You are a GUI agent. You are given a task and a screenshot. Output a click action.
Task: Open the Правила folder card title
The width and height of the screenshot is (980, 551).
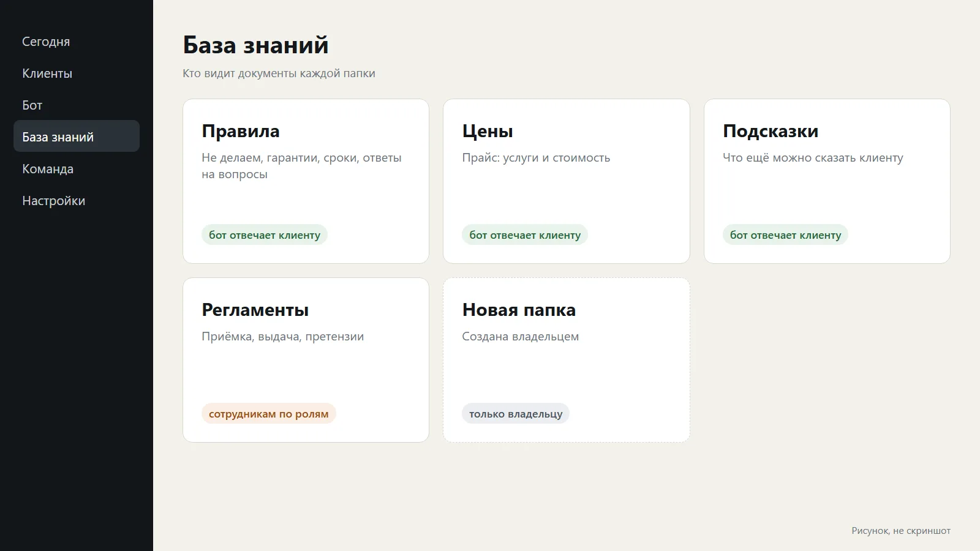point(241,131)
